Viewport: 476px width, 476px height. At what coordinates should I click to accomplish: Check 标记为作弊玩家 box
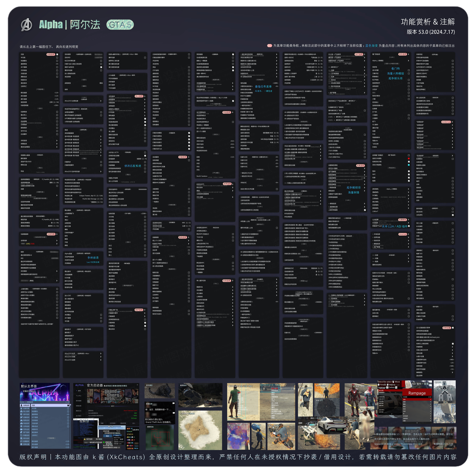(x=101, y=61)
